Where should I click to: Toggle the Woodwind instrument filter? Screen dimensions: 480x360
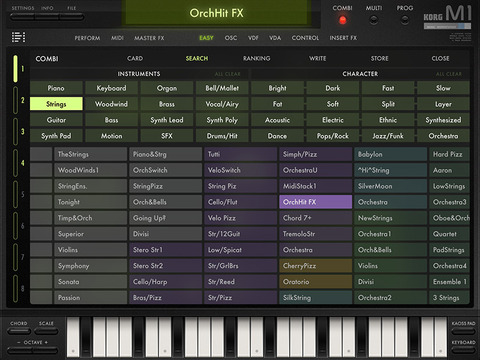point(112,104)
